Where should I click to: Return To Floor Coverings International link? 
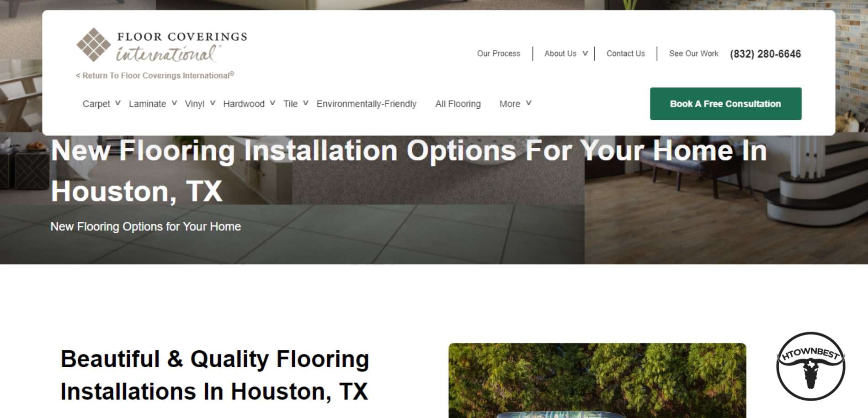155,75
